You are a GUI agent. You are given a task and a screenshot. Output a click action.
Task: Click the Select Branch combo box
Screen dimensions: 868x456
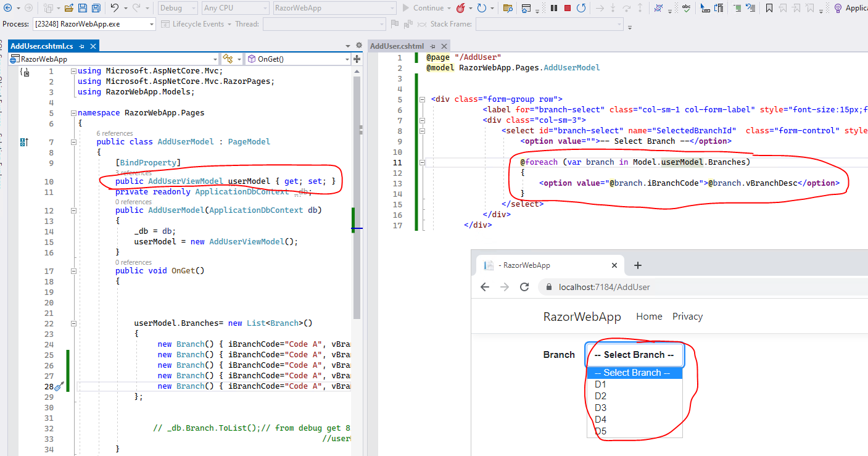click(x=634, y=355)
